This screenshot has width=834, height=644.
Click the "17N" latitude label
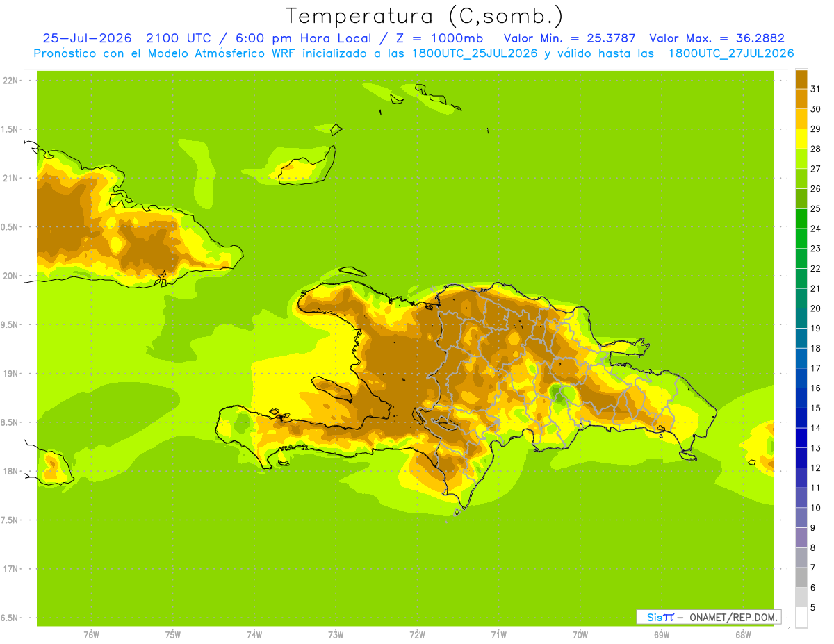click(x=10, y=569)
